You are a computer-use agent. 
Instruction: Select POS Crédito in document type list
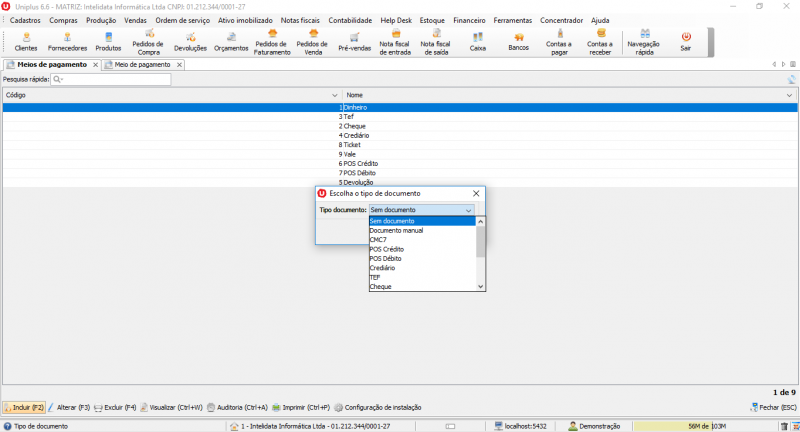click(x=422, y=249)
